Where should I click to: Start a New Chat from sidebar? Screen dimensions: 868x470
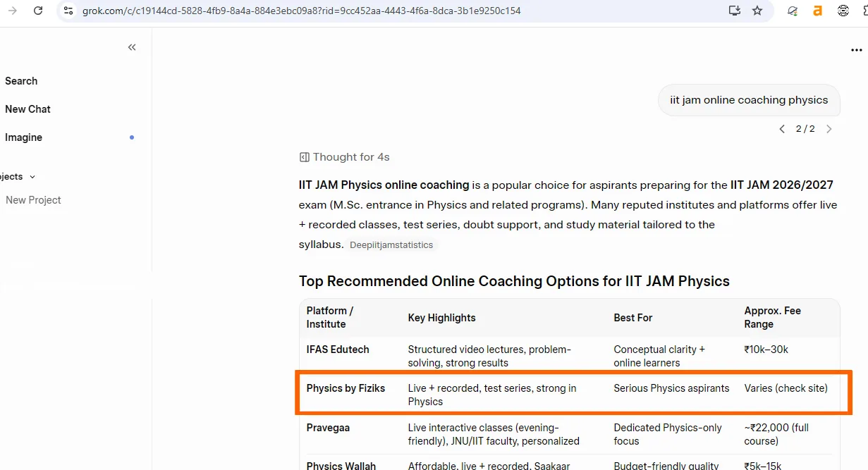[x=27, y=109]
